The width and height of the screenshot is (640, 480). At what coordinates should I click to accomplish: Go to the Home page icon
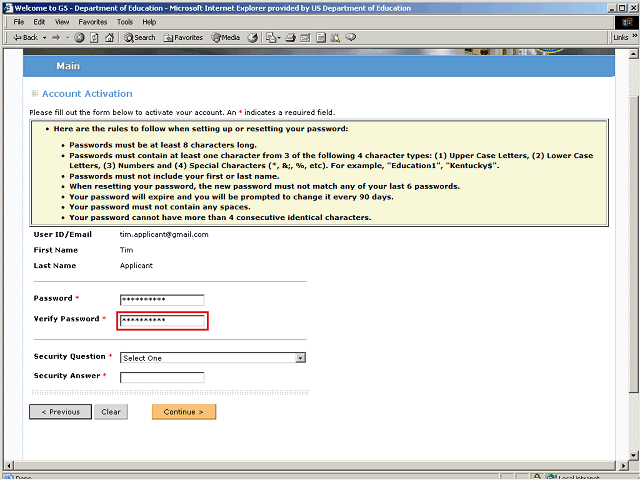point(109,38)
